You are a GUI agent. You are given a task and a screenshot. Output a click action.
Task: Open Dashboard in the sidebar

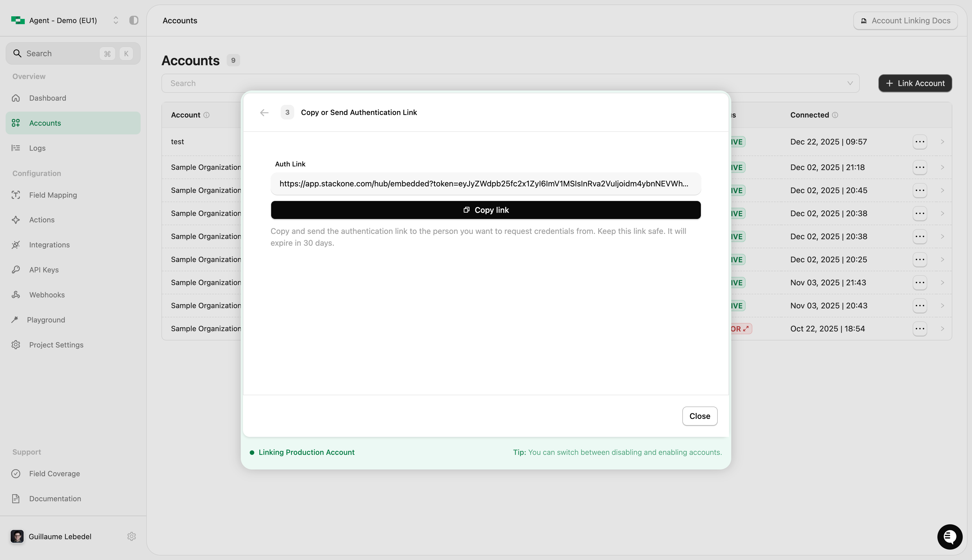coord(73,98)
